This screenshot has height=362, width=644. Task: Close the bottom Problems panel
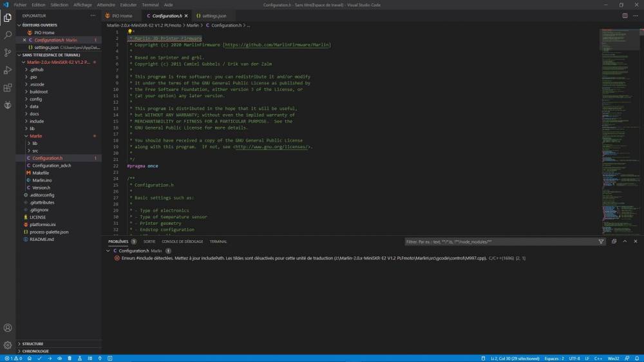point(636,242)
